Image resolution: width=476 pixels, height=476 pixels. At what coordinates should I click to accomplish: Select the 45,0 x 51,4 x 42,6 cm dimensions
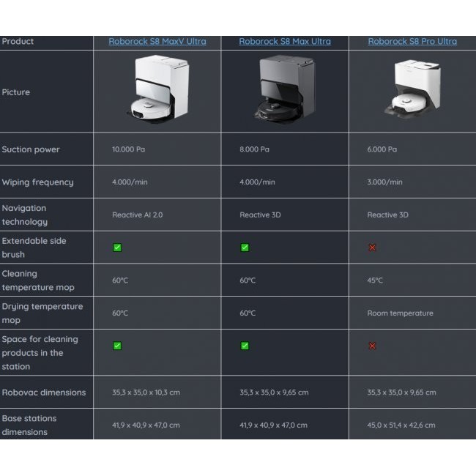[x=401, y=425]
